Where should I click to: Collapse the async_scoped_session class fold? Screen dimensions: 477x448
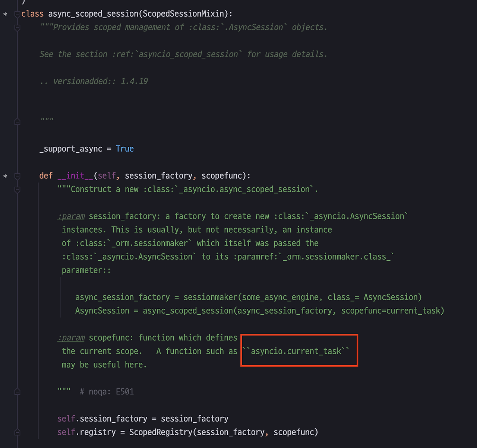[x=17, y=14]
